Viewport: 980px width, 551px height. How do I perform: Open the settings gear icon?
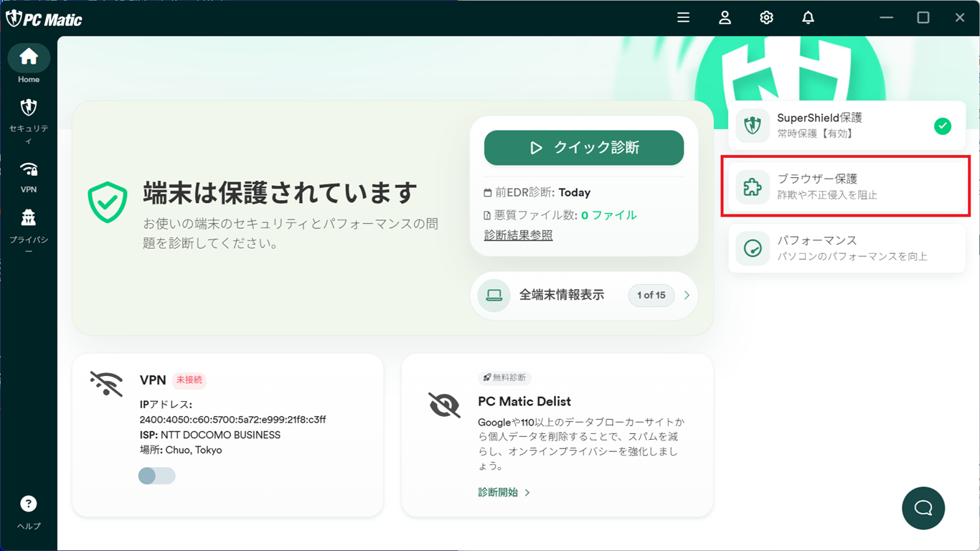(x=767, y=18)
